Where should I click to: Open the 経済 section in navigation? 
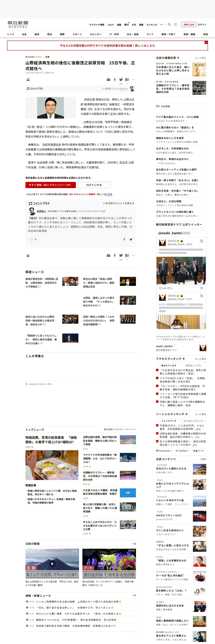point(37,34)
